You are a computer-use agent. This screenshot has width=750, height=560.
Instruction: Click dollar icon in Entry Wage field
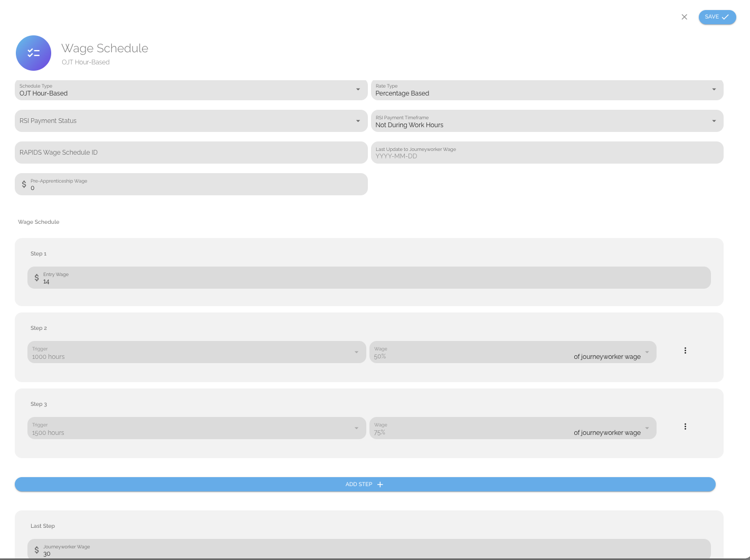[x=36, y=278]
